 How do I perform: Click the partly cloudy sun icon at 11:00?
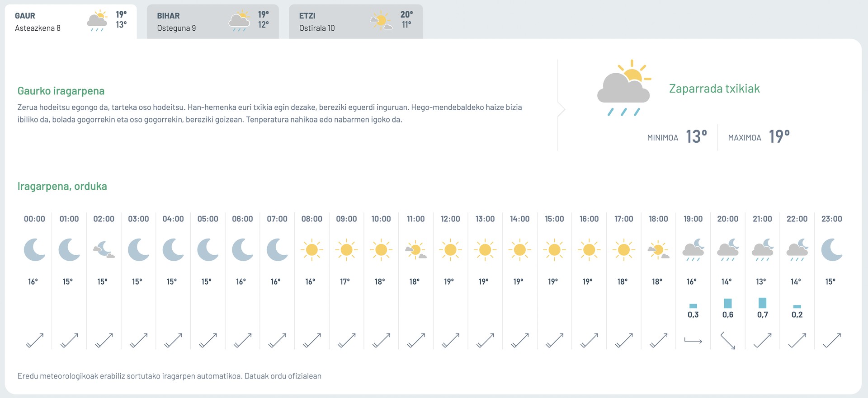click(x=416, y=250)
